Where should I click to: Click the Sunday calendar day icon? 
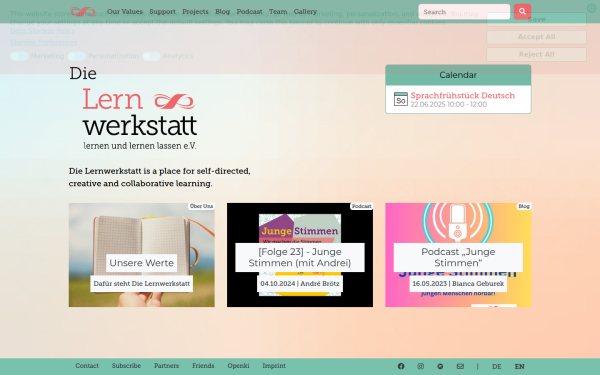[401, 99]
